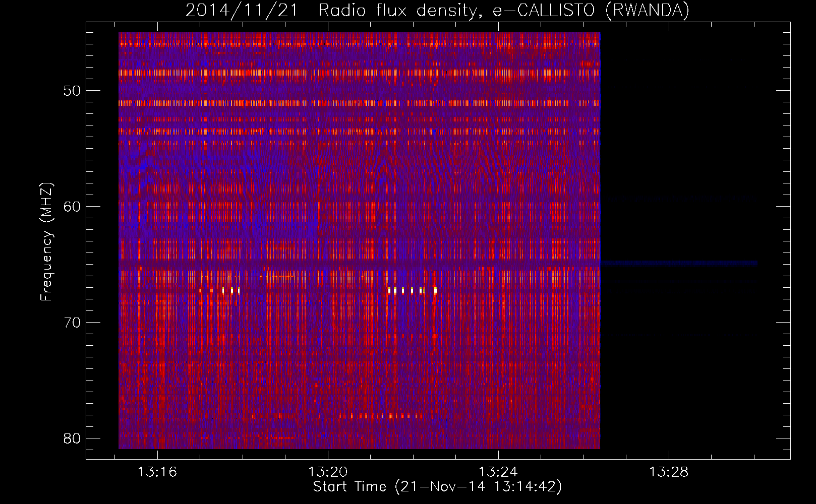Click the '13:28' time axis label
Viewport: 816px width, 504px height.
tap(669, 472)
